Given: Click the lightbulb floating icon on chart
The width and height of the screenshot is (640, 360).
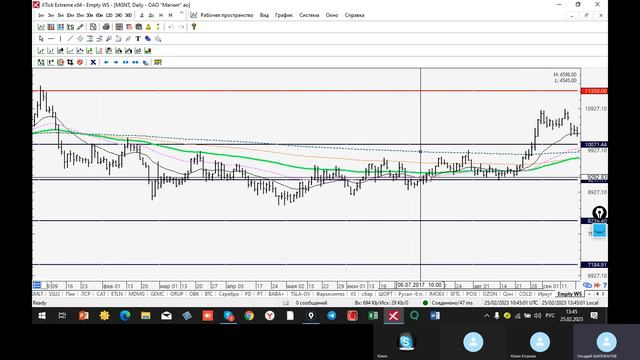Looking at the screenshot, I should (x=599, y=213).
